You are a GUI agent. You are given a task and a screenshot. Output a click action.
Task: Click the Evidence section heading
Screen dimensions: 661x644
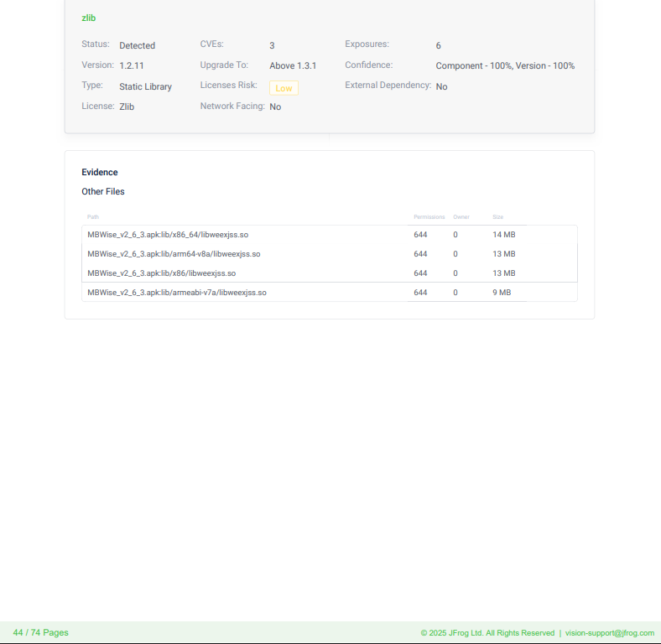coord(99,173)
